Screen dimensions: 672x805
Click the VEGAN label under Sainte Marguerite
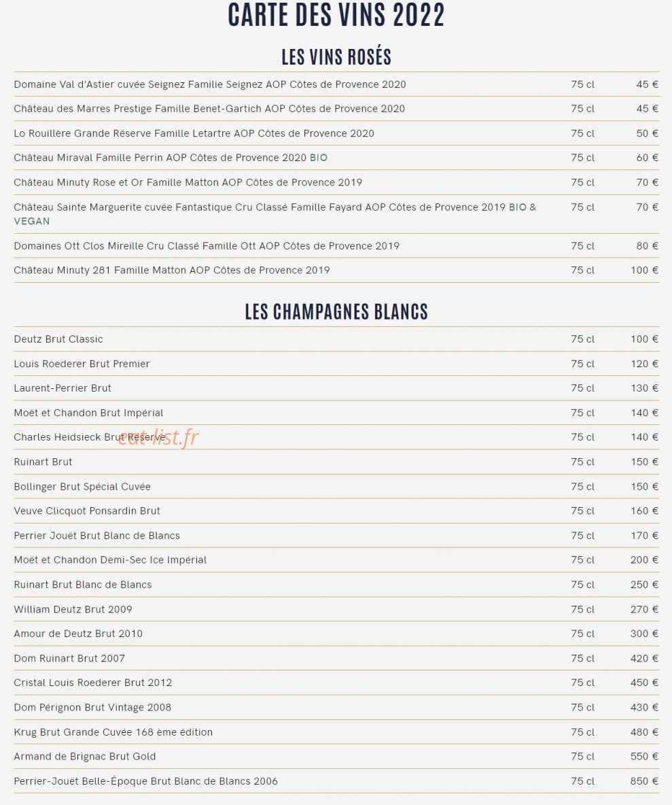point(32,221)
